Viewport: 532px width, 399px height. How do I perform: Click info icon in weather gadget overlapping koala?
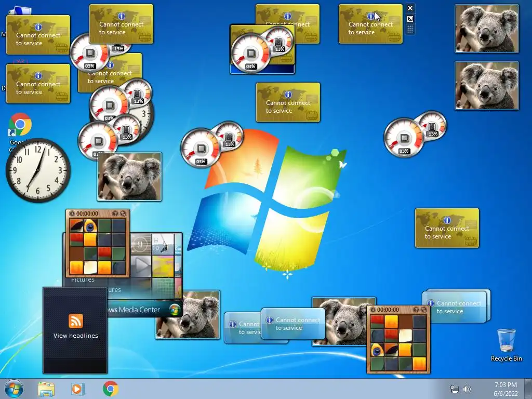point(270,320)
